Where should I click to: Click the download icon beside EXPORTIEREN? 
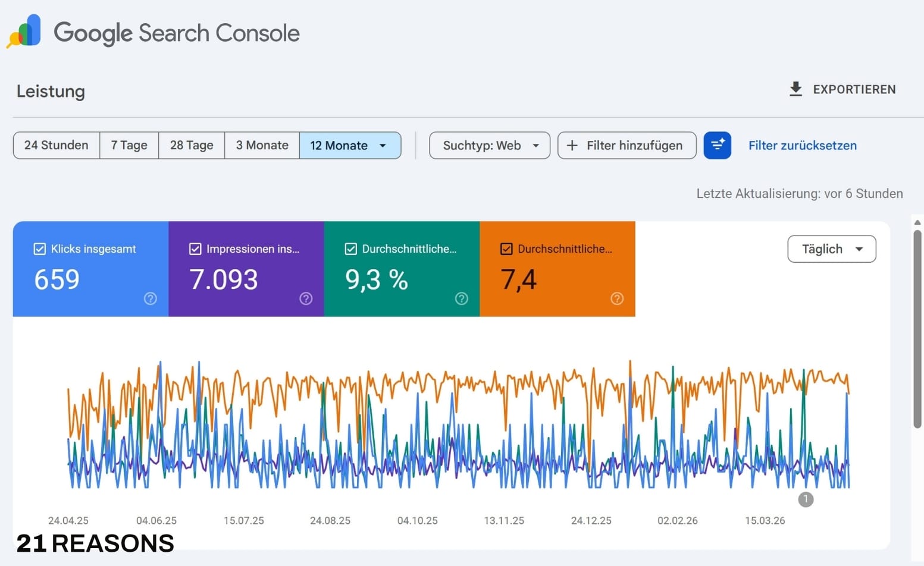795,89
